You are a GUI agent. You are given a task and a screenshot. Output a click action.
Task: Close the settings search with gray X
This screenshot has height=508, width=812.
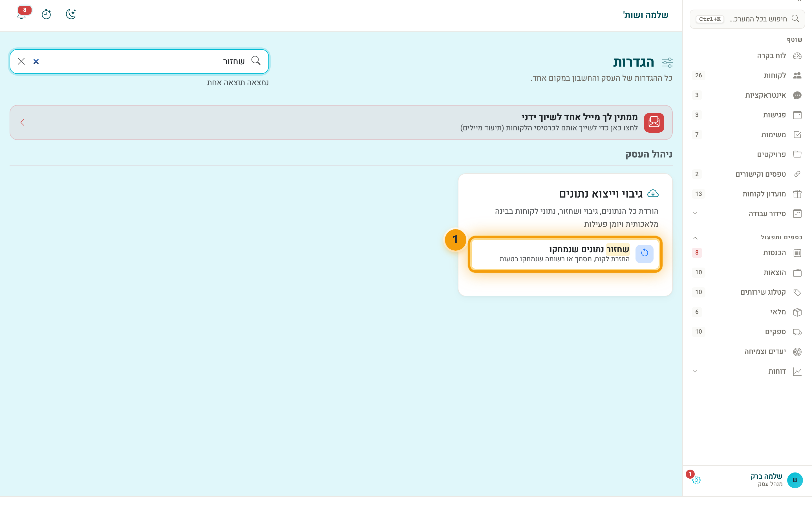coord(21,61)
